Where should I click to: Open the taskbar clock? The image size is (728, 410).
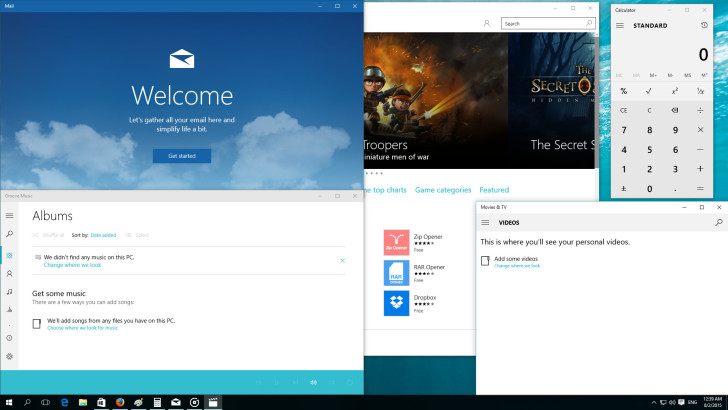coord(712,402)
